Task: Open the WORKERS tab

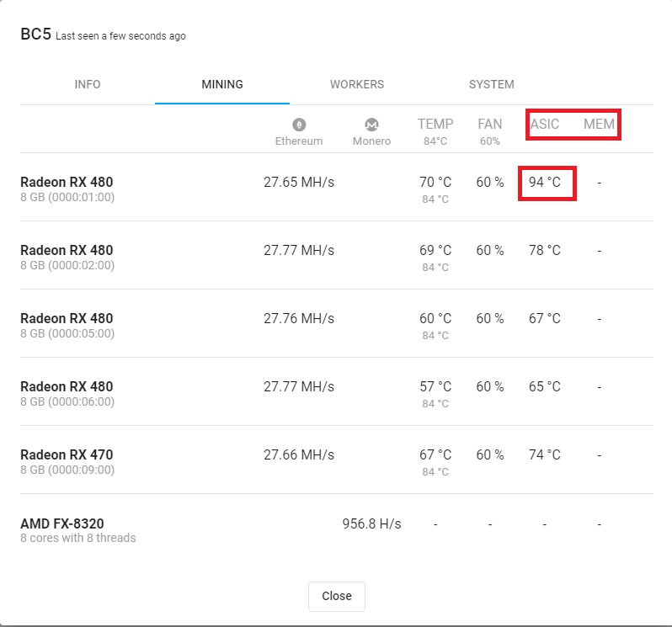Action: (357, 84)
